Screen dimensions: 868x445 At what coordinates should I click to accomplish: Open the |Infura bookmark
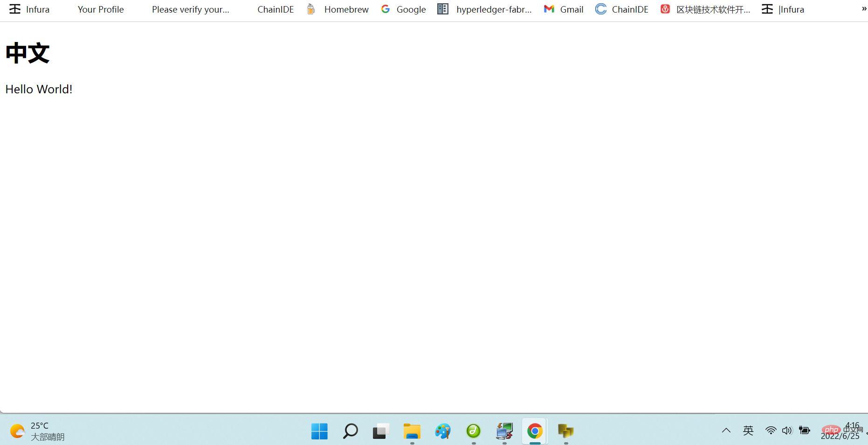(x=783, y=9)
